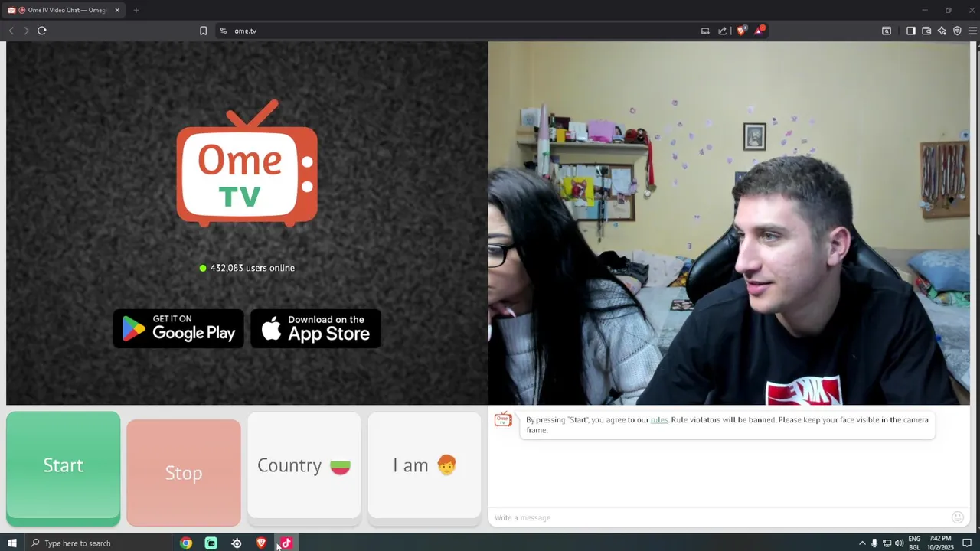Click the ome.tv address bar
Viewport: 980px width, 551px height.
coord(459,31)
